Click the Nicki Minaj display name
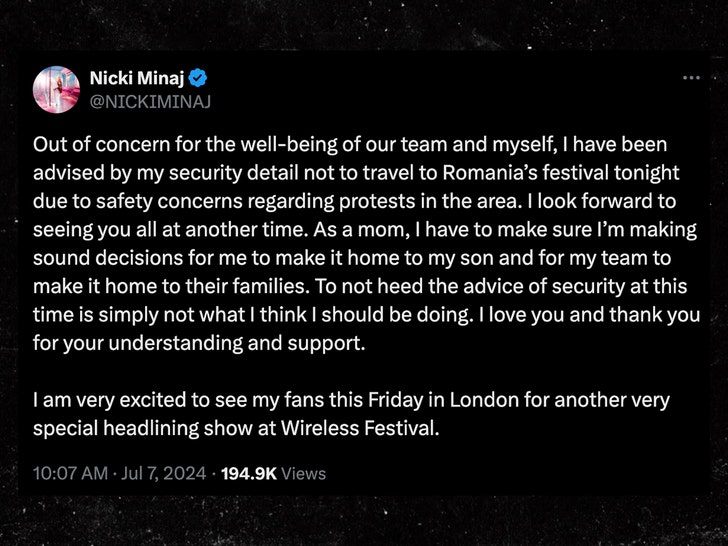 (x=137, y=78)
